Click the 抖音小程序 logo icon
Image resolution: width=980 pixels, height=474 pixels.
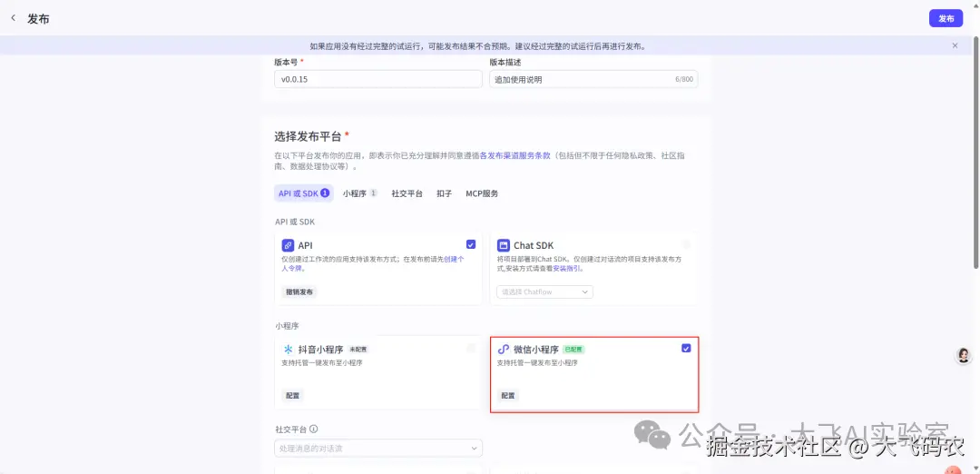click(x=289, y=349)
